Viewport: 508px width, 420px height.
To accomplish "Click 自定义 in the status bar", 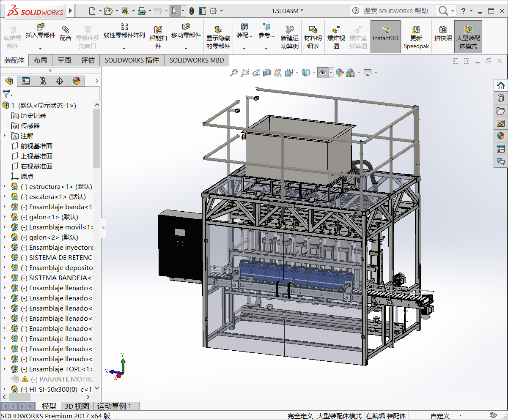I will (x=440, y=416).
